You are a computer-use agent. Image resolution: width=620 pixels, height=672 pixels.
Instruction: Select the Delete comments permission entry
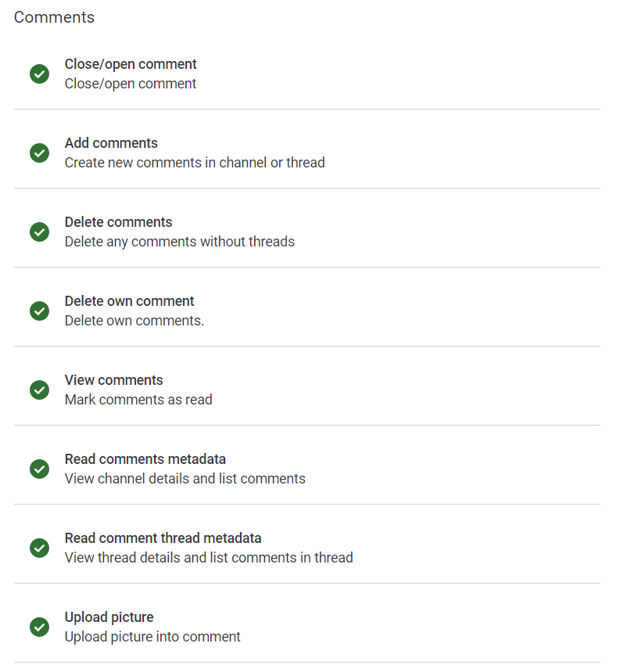(x=118, y=222)
